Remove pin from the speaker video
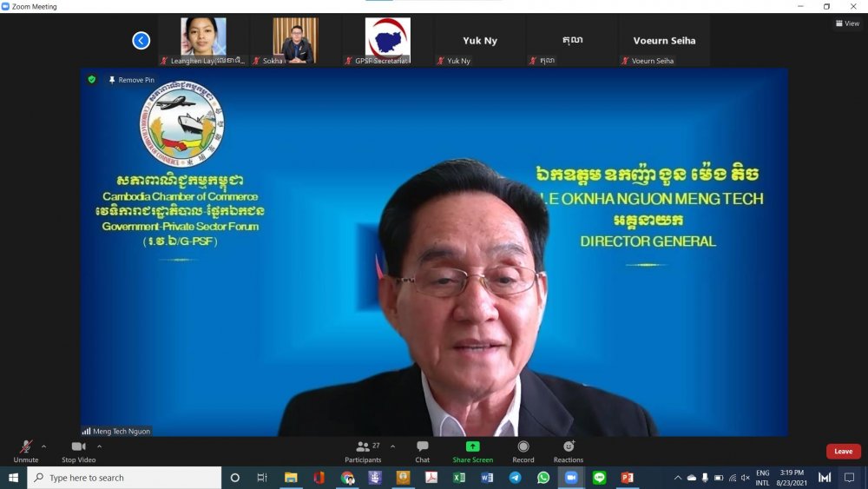This screenshot has height=489, width=868. [132, 80]
